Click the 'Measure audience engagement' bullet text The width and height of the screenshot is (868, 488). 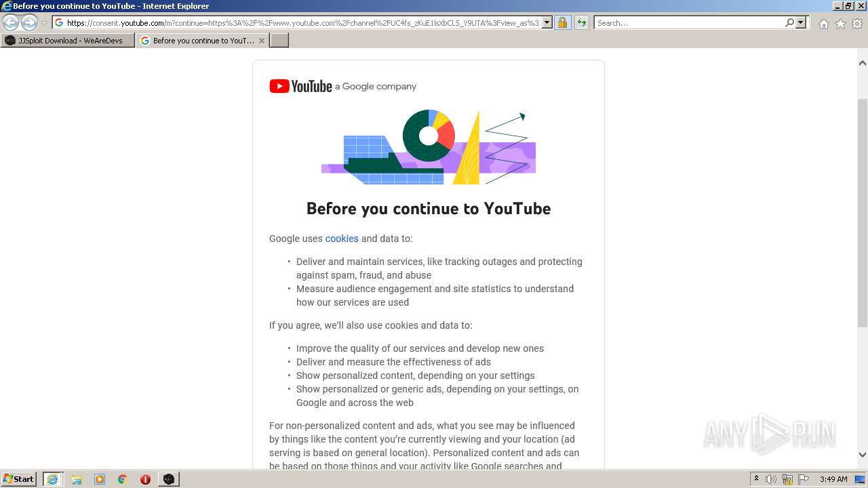435,296
